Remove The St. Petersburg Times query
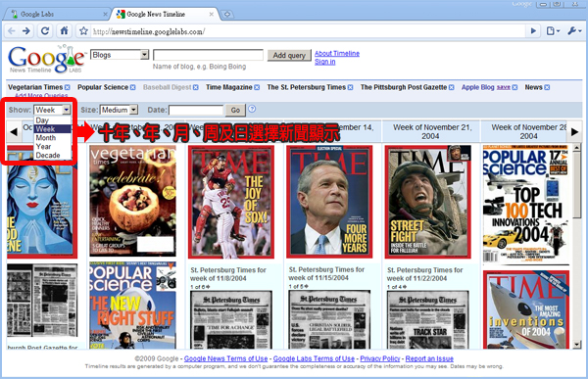588x379 pixels. coord(350,87)
